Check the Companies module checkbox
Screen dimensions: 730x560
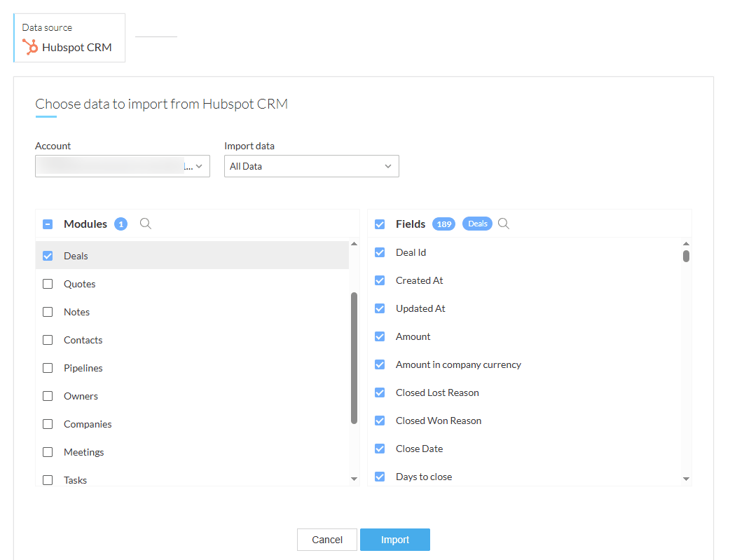tap(48, 424)
